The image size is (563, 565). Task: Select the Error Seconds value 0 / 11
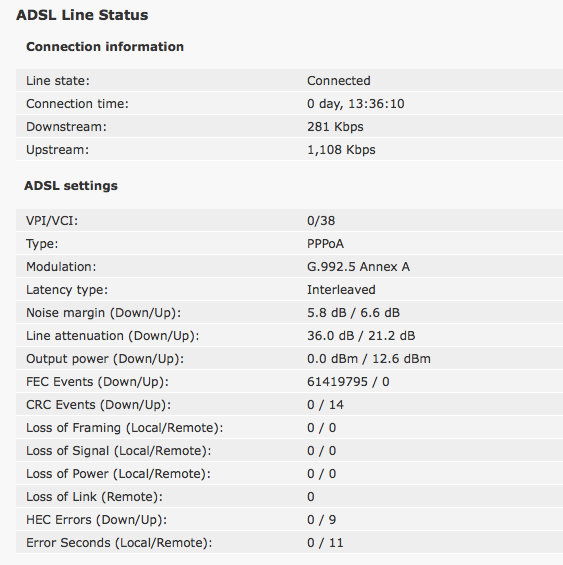325,543
